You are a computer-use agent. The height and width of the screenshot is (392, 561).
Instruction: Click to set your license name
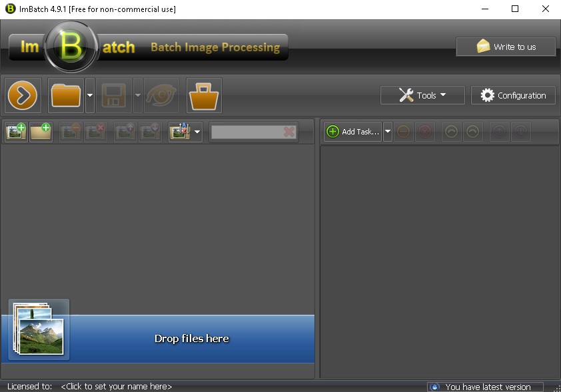[117, 386]
